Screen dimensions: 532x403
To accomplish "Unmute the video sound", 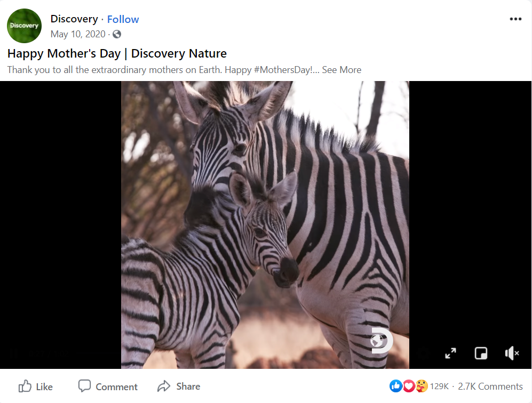I will point(512,353).
